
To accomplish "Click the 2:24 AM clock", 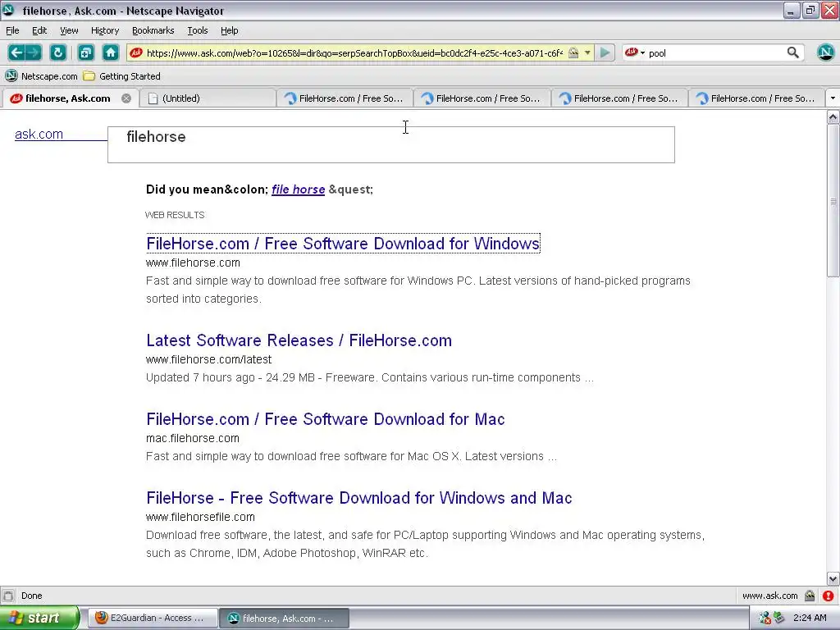I will pyautogui.click(x=810, y=618).
